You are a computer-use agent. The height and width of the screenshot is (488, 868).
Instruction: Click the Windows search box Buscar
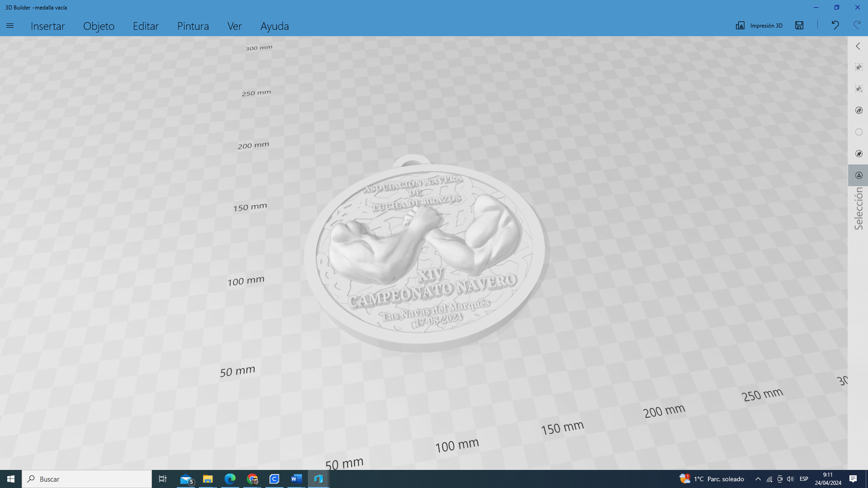(87, 479)
